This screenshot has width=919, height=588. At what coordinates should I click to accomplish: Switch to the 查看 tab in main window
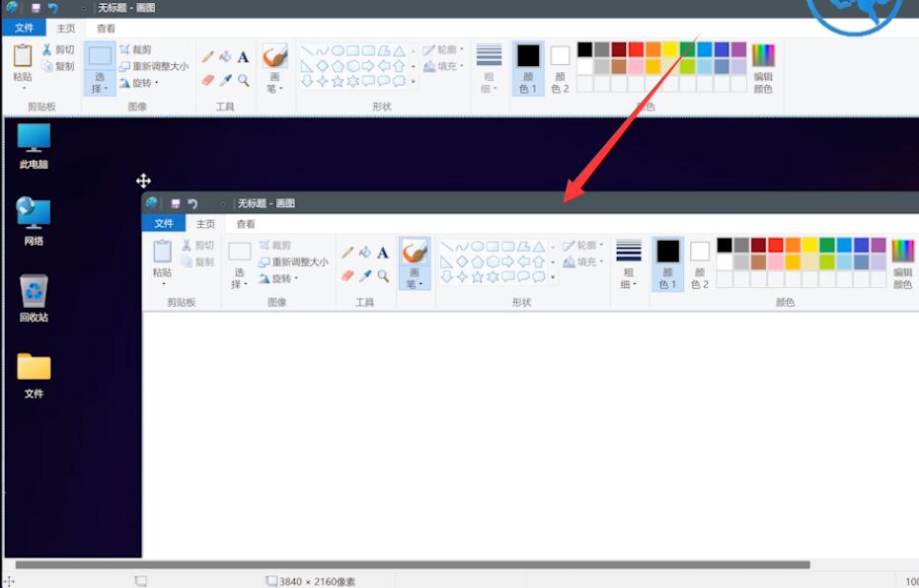tap(106, 28)
